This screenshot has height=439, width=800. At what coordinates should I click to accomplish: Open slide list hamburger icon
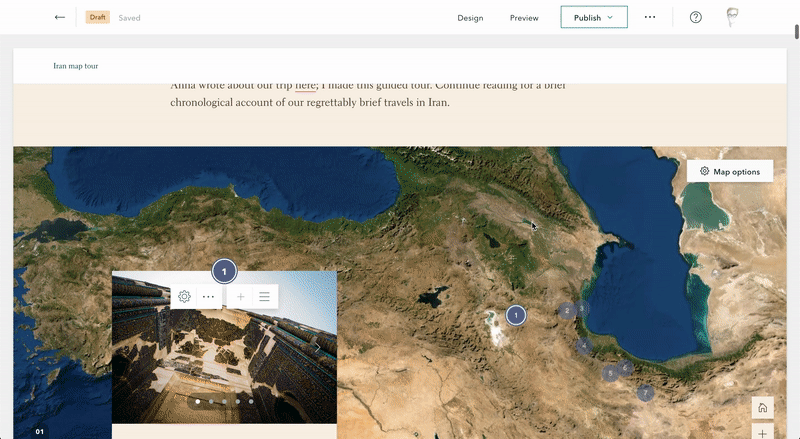(264, 297)
